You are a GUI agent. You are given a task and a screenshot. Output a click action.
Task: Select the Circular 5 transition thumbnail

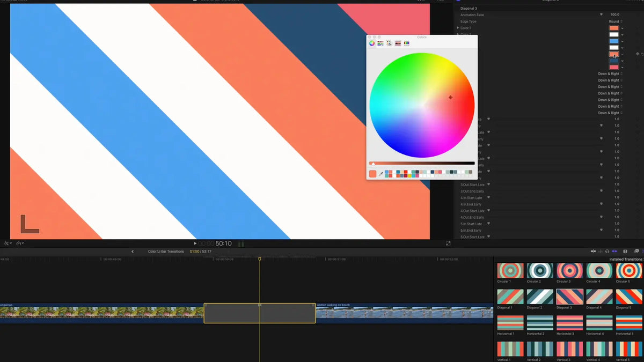[x=630, y=270]
